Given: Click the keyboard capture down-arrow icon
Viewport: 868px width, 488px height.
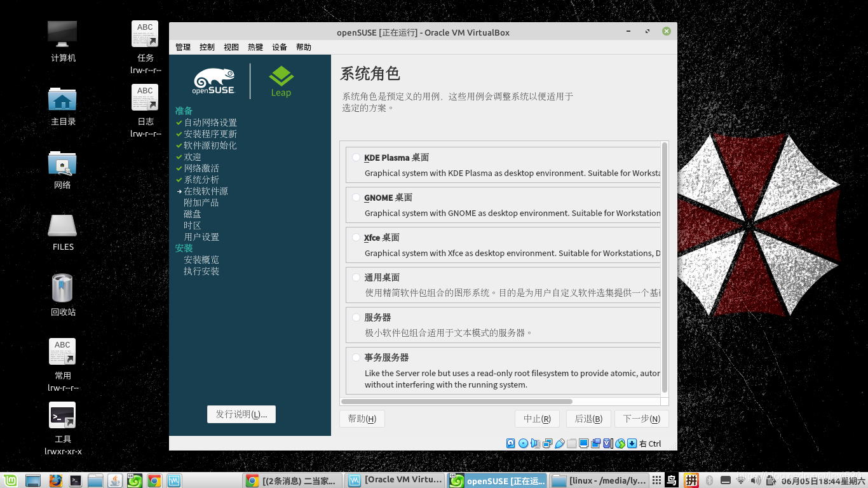Looking at the screenshot, I should click(x=632, y=444).
